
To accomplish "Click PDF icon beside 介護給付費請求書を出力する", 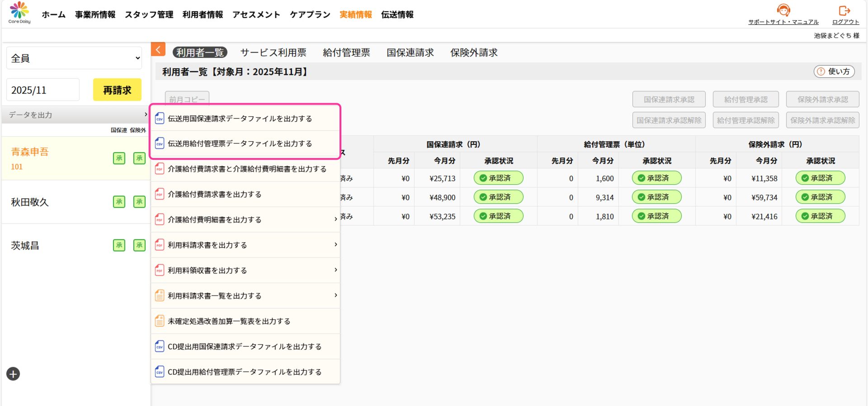I will tap(160, 194).
